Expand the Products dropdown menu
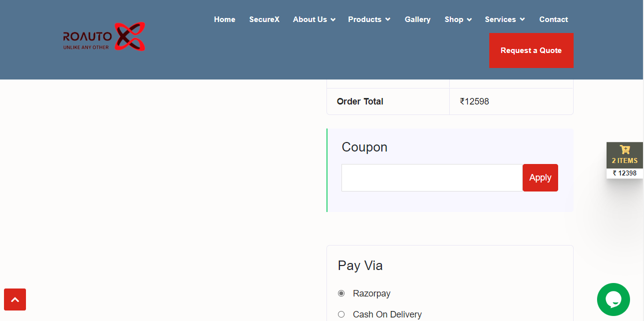Screen dimensions: 644x321 click(369, 19)
